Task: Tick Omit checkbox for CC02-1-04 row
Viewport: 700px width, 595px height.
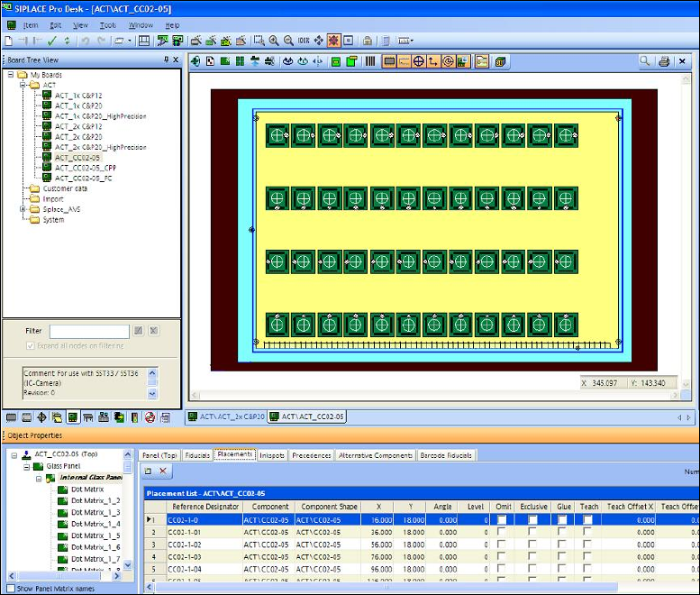Action: coord(502,569)
